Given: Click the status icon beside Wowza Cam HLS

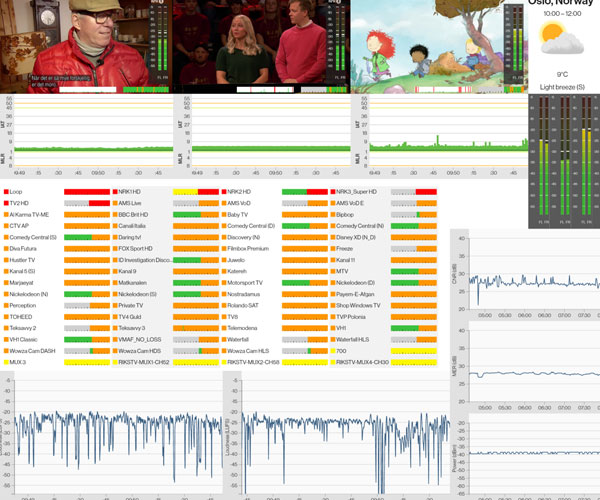Looking at the screenshot, I should (x=223, y=351).
